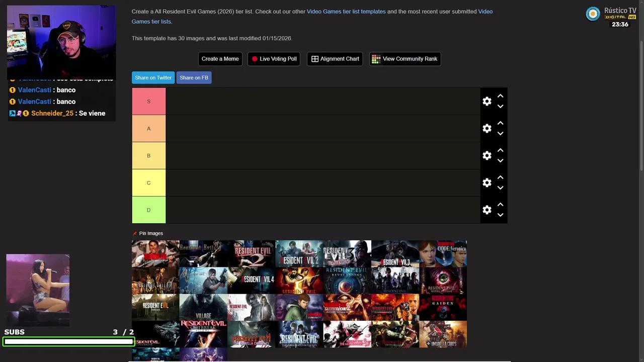Screen dimensions: 644x362
Task: Pick the Resident Evil 4 remake image
Action: 251,281
